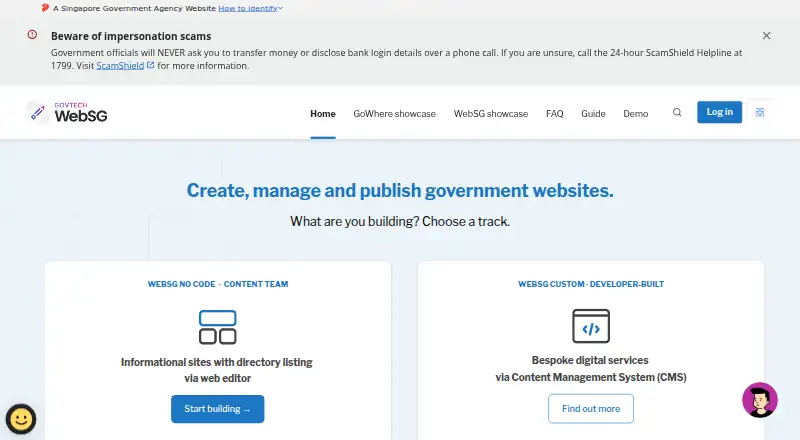Open WebSG showcase menu item

pos(491,114)
